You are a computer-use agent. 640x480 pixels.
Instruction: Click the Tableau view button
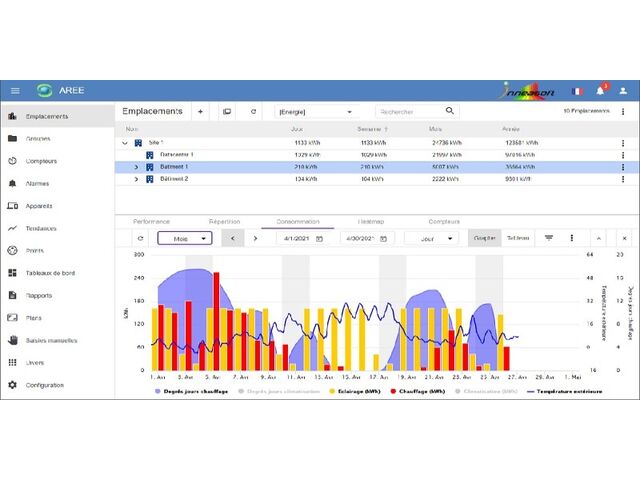[518, 239]
